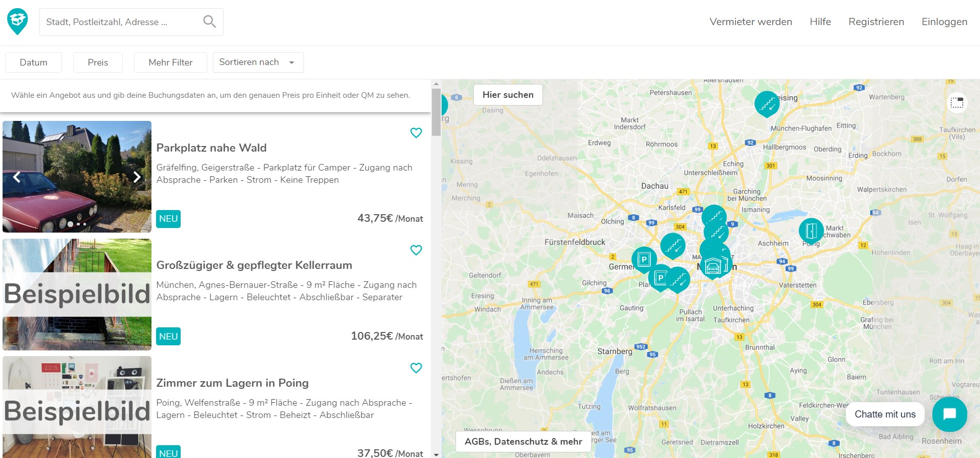Select the parking marker near Germering
This screenshot has width=980, height=458.
coord(644,259)
